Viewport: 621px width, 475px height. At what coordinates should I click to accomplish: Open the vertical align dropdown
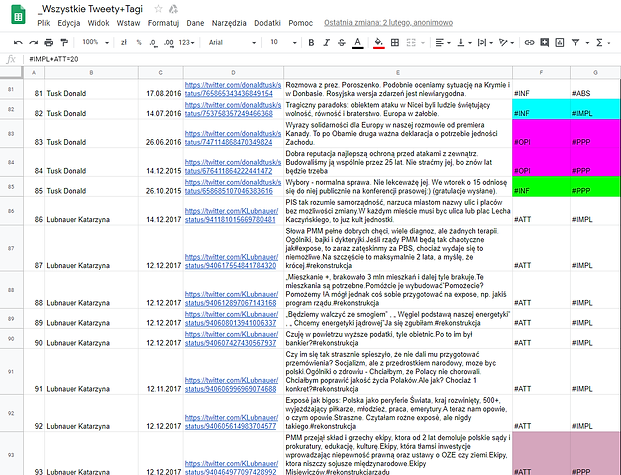(x=464, y=42)
